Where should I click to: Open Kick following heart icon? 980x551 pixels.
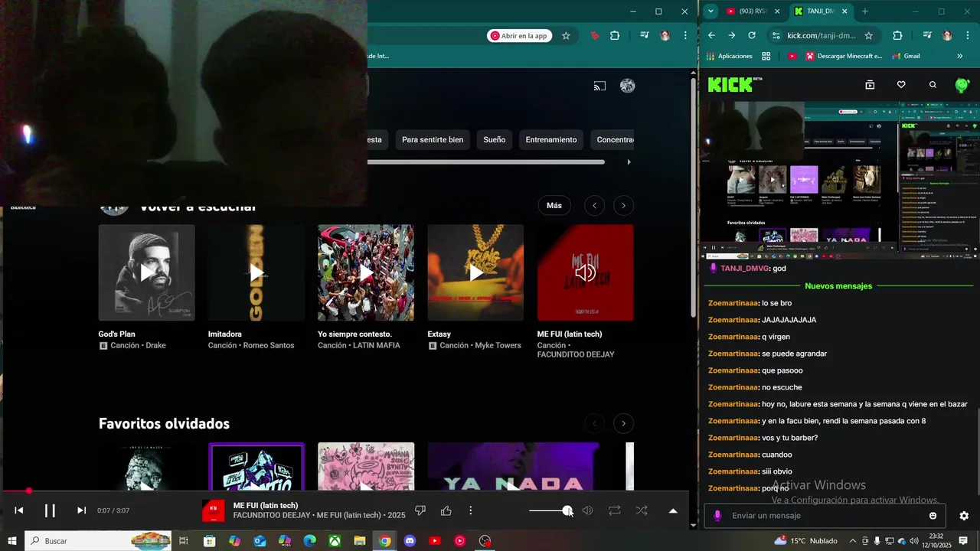pyautogui.click(x=901, y=85)
